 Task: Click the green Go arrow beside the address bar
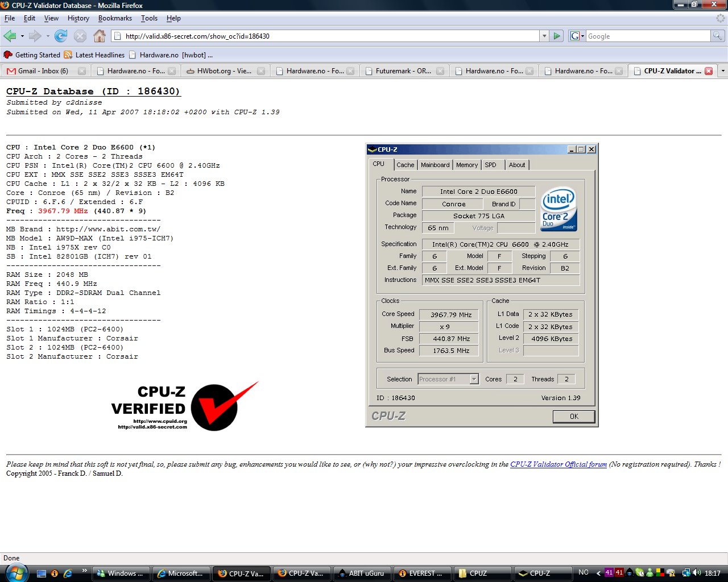(557, 36)
